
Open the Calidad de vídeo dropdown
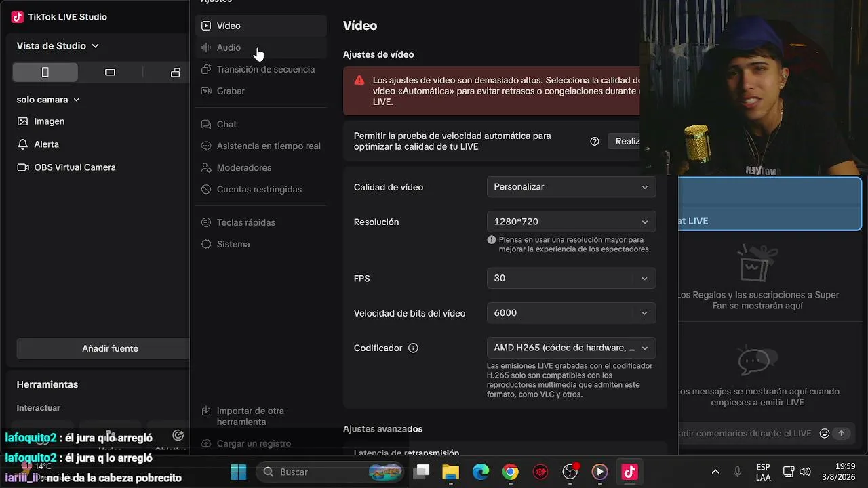pyautogui.click(x=571, y=187)
